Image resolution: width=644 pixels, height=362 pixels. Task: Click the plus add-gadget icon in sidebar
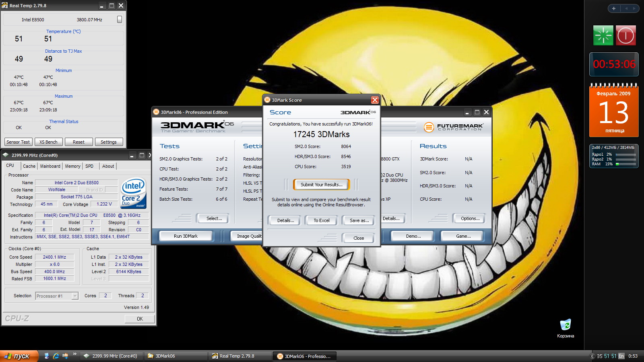[614, 8]
